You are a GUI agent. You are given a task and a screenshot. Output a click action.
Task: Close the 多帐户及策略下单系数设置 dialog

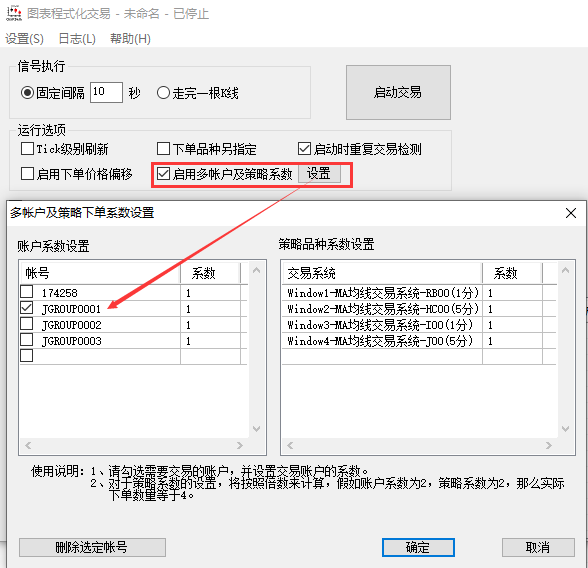571,213
